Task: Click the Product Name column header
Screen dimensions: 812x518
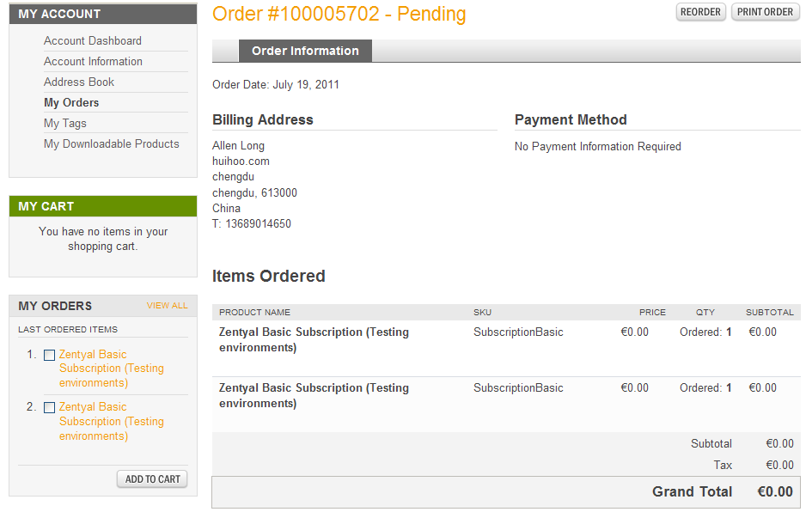Action: 254,312
